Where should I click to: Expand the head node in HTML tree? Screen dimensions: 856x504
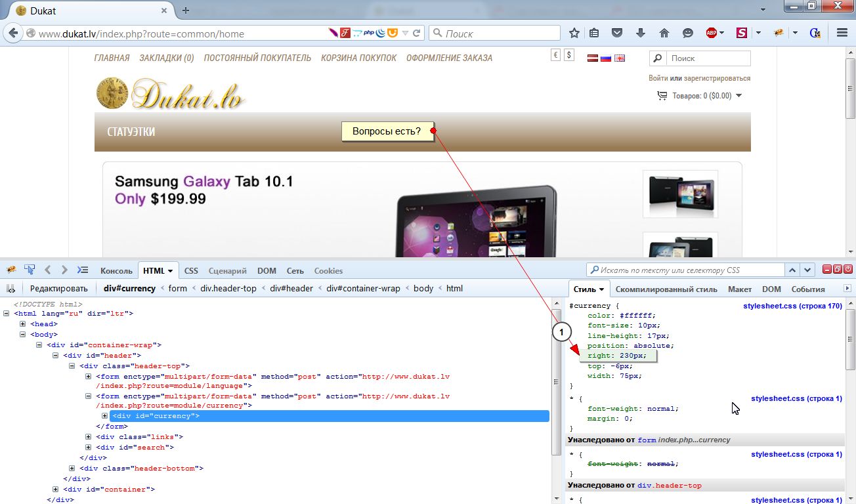tap(23, 324)
